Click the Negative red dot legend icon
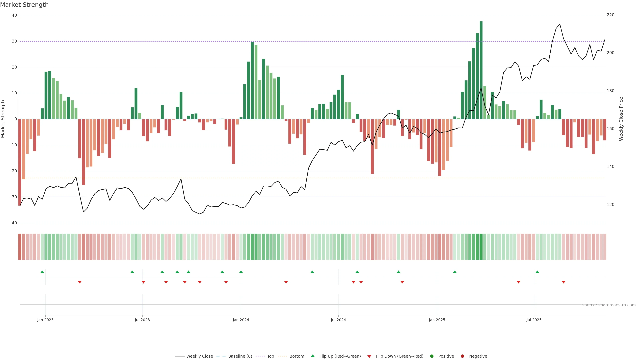The image size is (644, 362). click(462, 356)
